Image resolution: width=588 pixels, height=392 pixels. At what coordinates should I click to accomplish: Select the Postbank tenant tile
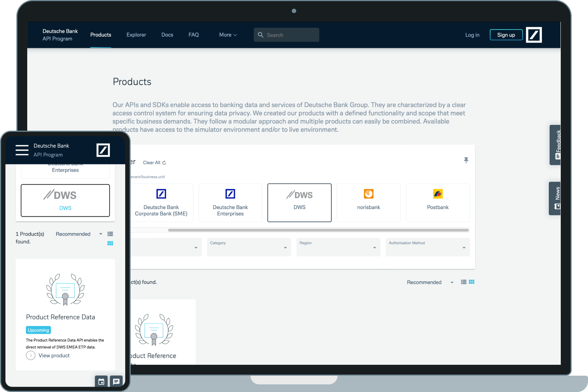click(438, 203)
